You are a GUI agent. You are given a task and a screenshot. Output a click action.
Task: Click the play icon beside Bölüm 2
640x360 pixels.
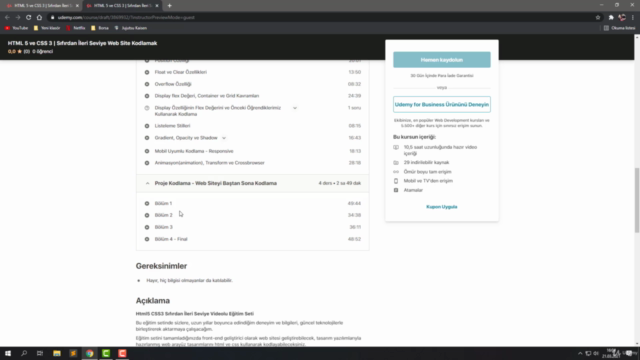coord(147,215)
